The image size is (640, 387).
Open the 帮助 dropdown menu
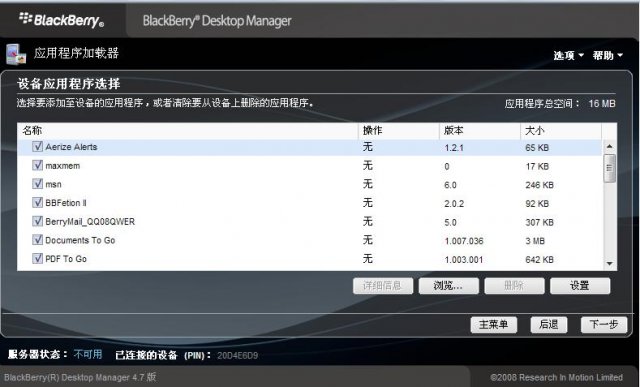(608, 55)
